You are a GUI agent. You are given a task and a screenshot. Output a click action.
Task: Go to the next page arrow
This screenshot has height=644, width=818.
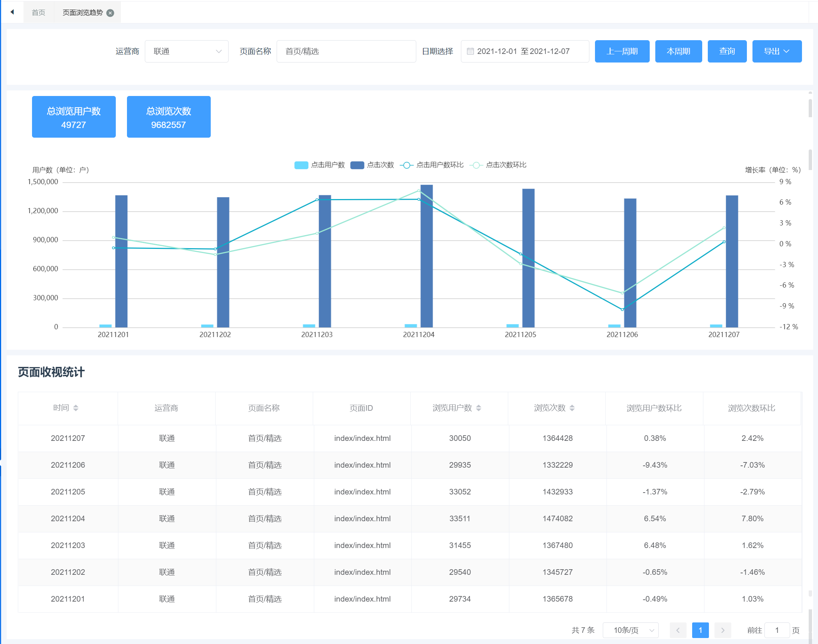pos(723,630)
